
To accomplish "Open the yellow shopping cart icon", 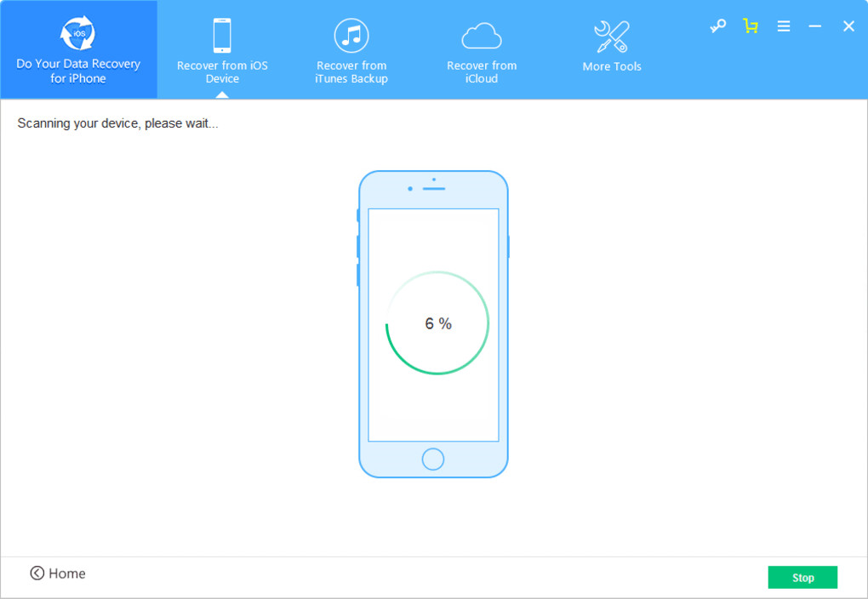I will 751,26.
